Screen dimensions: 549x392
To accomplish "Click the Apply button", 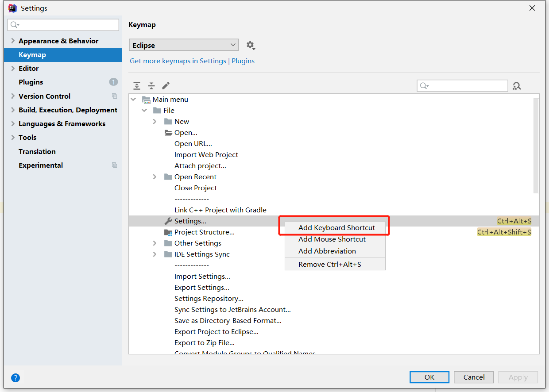I will point(518,377).
